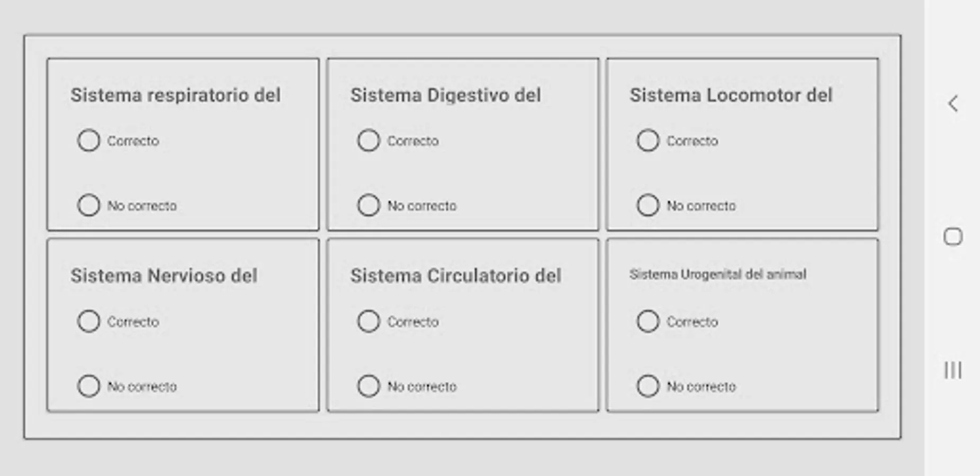Click the Sistema Digestivo del heading
The width and height of the screenshot is (980, 476).
coord(445,95)
